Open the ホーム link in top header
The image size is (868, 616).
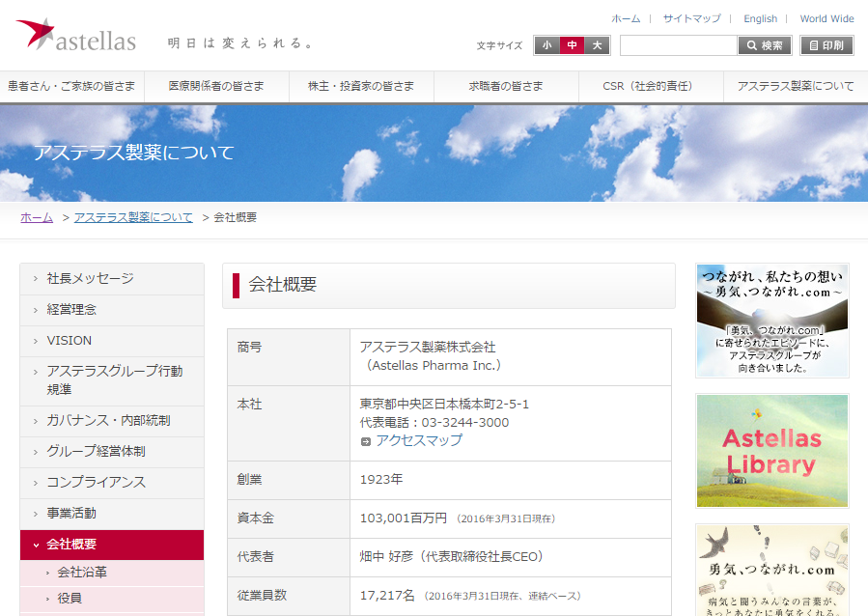pos(626,18)
